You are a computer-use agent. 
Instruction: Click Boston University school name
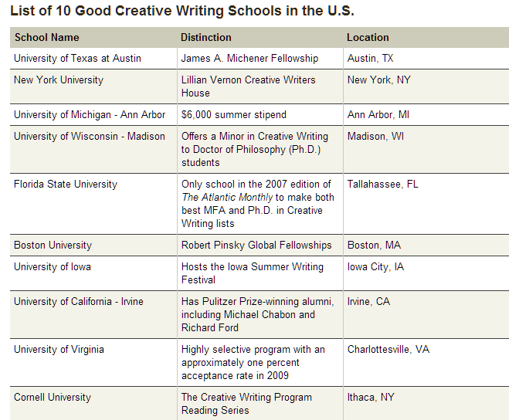(x=53, y=245)
